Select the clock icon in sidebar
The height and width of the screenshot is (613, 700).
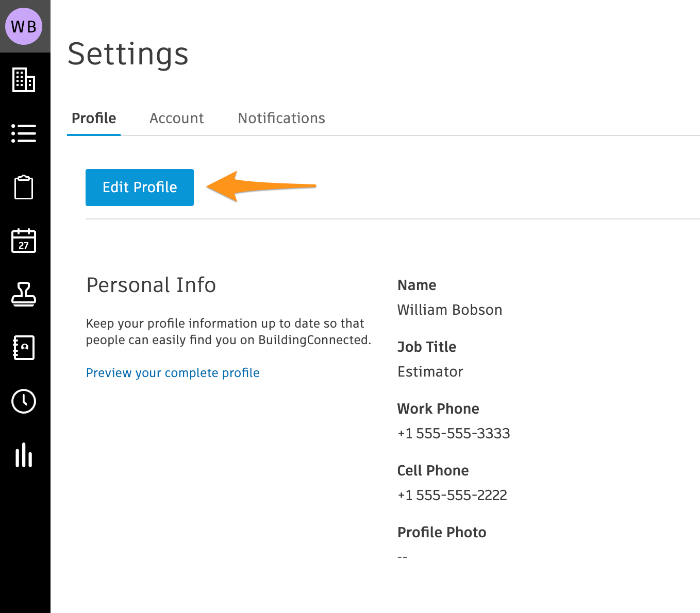(24, 401)
